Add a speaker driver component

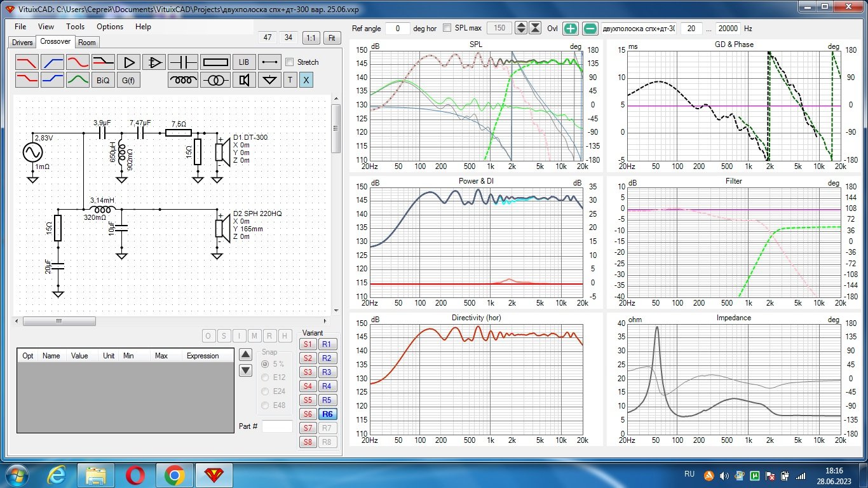(x=243, y=80)
